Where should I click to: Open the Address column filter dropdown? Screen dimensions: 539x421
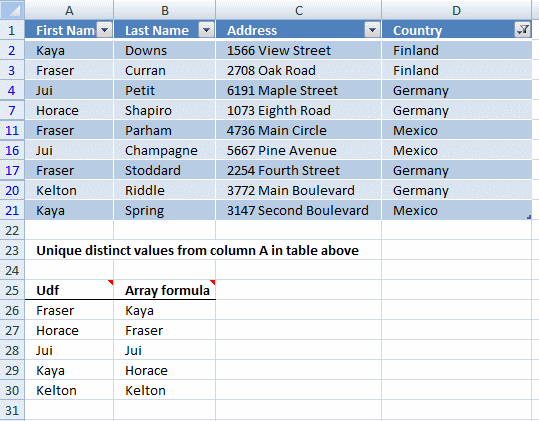pos(372,30)
